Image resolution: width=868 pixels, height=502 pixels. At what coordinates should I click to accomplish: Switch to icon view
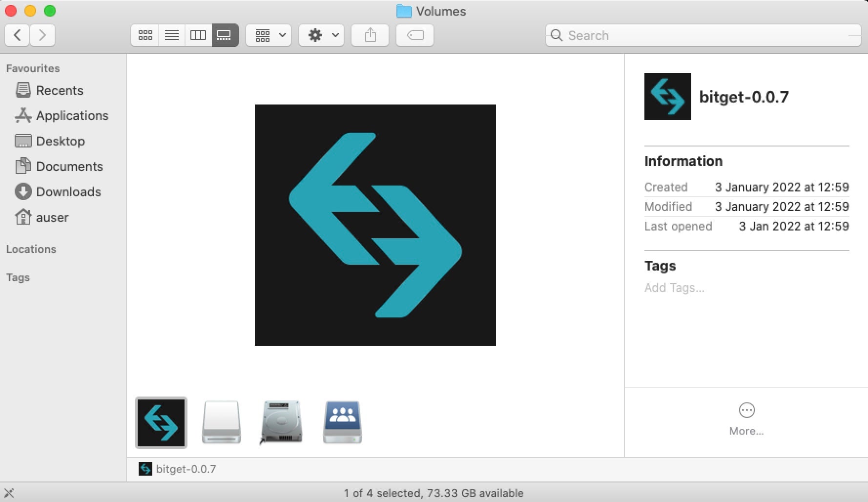click(x=145, y=35)
